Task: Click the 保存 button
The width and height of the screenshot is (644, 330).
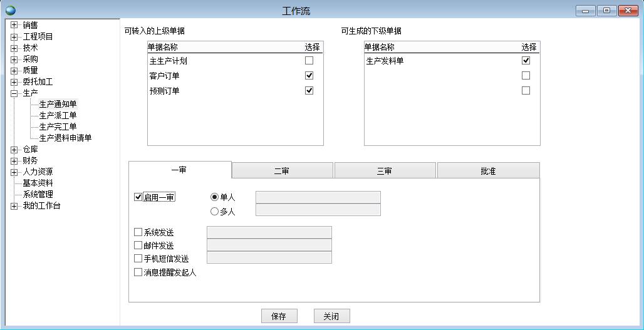Action: point(279,317)
